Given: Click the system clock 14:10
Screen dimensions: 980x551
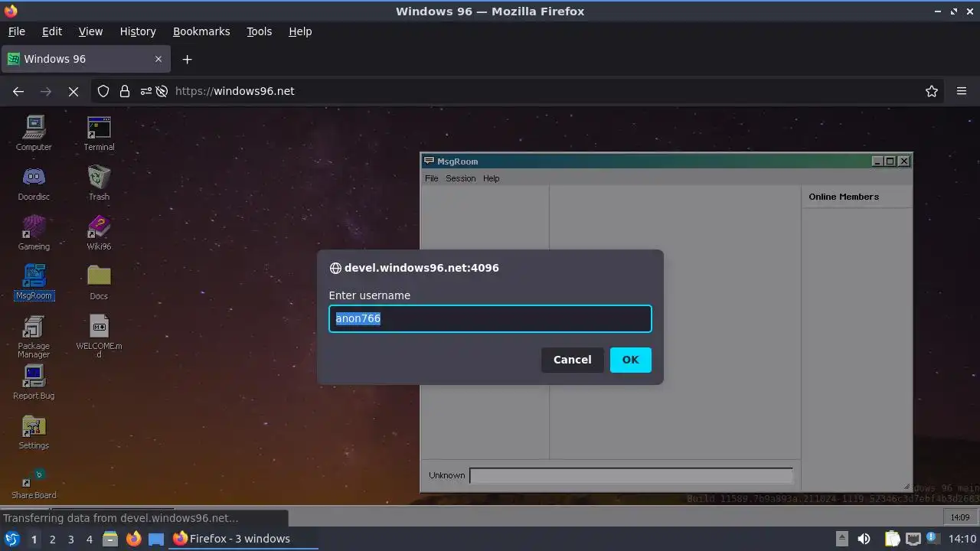Looking at the screenshot, I should click(x=962, y=539).
